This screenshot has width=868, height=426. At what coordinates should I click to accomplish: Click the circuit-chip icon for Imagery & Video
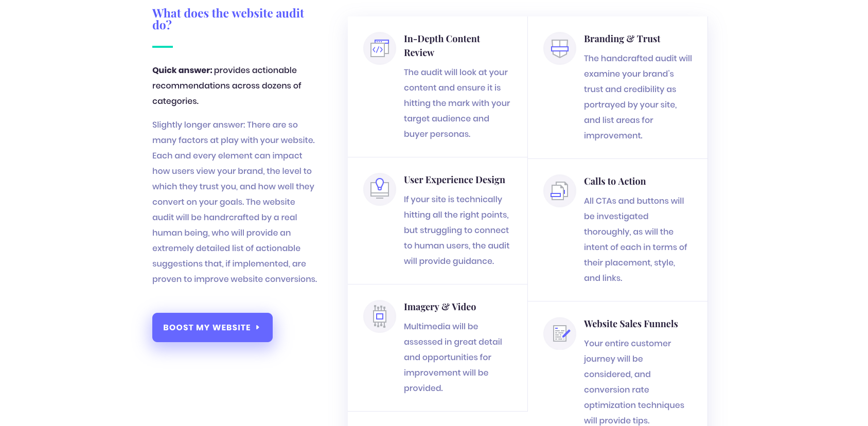click(379, 316)
